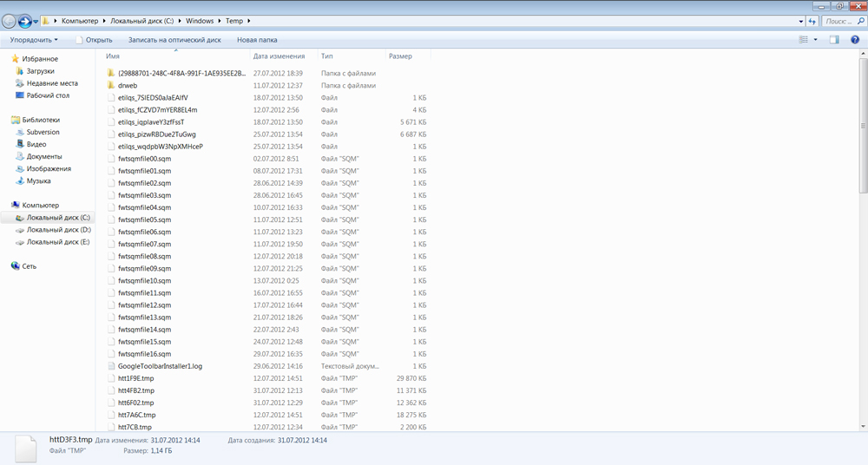This screenshot has height=465, width=868.
Task: Select Локальный диск (C:) in breadcrumb
Action: pyautogui.click(x=141, y=21)
